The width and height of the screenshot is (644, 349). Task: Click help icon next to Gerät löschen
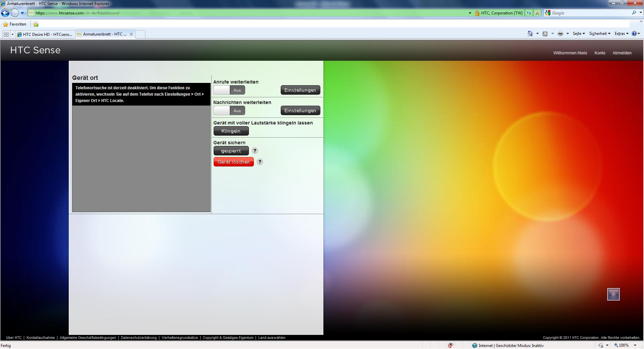(260, 162)
